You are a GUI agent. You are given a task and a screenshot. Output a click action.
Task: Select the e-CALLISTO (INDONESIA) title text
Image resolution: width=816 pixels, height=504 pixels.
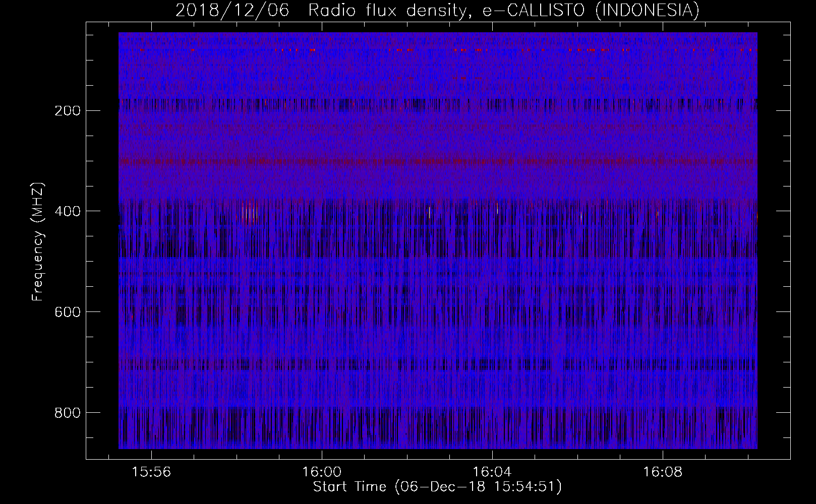[x=591, y=10]
